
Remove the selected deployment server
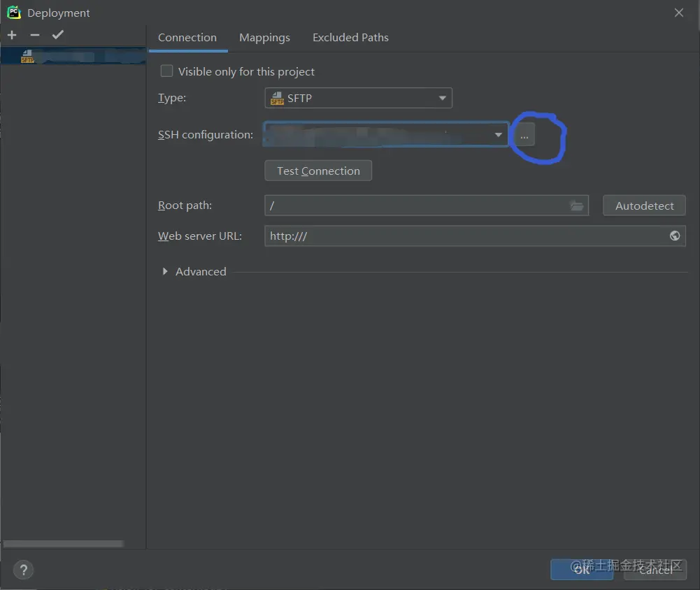[35, 35]
